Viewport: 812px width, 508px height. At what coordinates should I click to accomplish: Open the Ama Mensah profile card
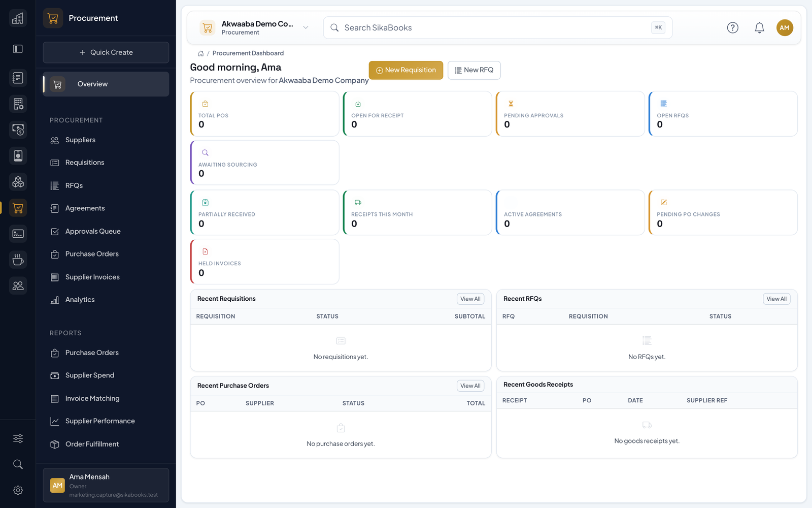pyautogui.click(x=106, y=485)
